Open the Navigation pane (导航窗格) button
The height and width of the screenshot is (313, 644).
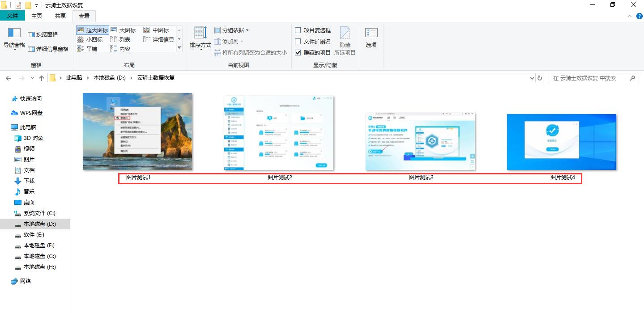click(14, 38)
